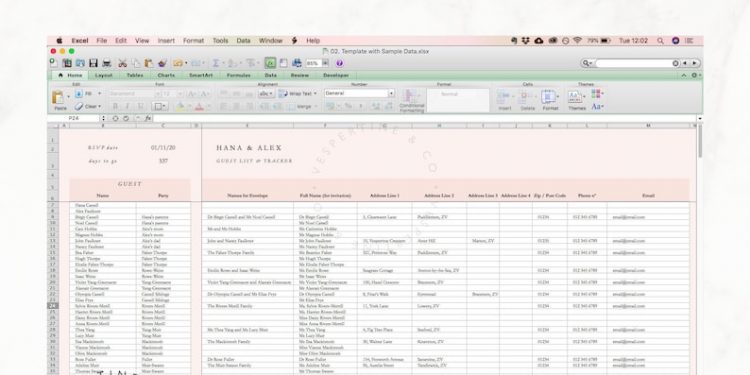The width and height of the screenshot is (750, 375).
Task: Switch to the Charts ribbon tab
Action: pyautogui.click(x=166, y=76)
